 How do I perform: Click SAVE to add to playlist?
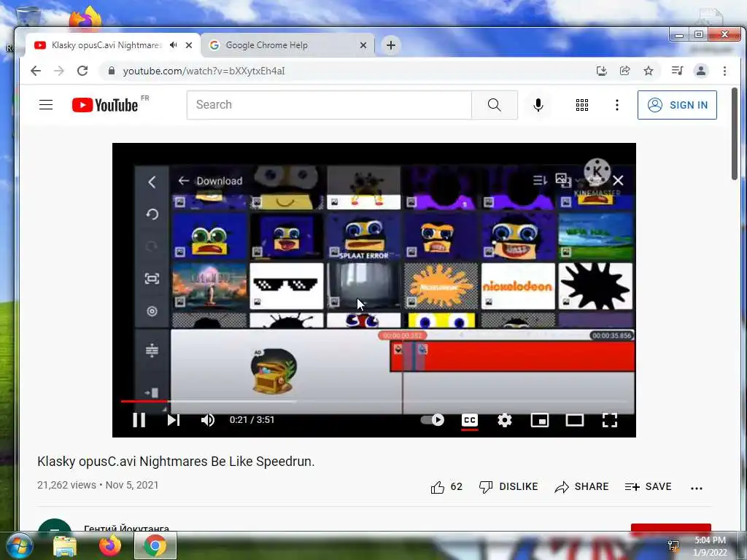(x=649, y=486)
